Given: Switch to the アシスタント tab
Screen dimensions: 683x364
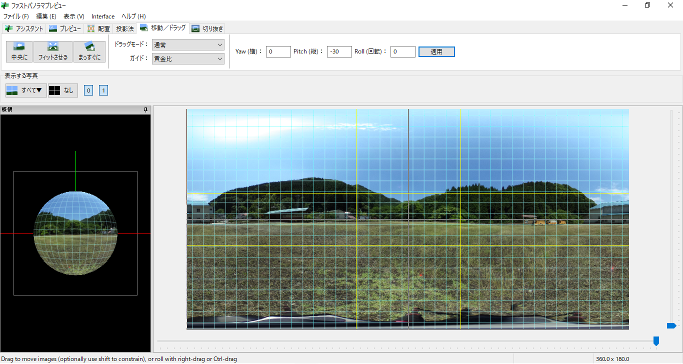Looking at the screenshot, I should (x=24, y=29).
